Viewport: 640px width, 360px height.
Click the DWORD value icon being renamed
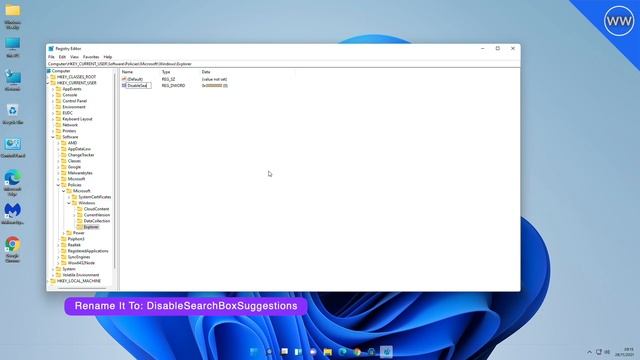(x=124, y=85)
